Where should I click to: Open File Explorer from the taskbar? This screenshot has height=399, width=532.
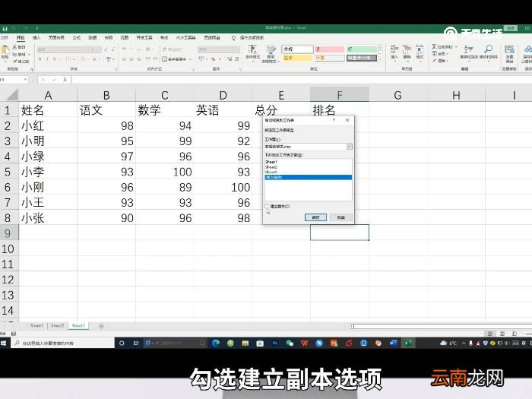(x=245, y=343)
